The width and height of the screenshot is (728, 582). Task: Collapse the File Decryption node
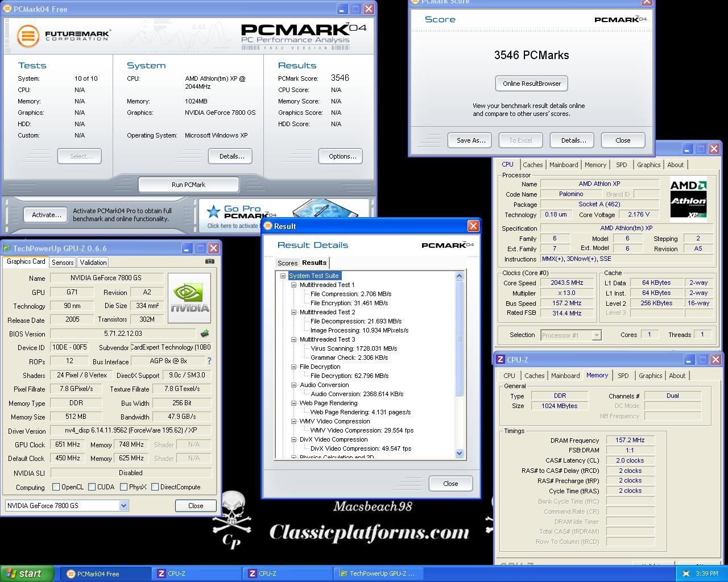[x=294, y=367]
